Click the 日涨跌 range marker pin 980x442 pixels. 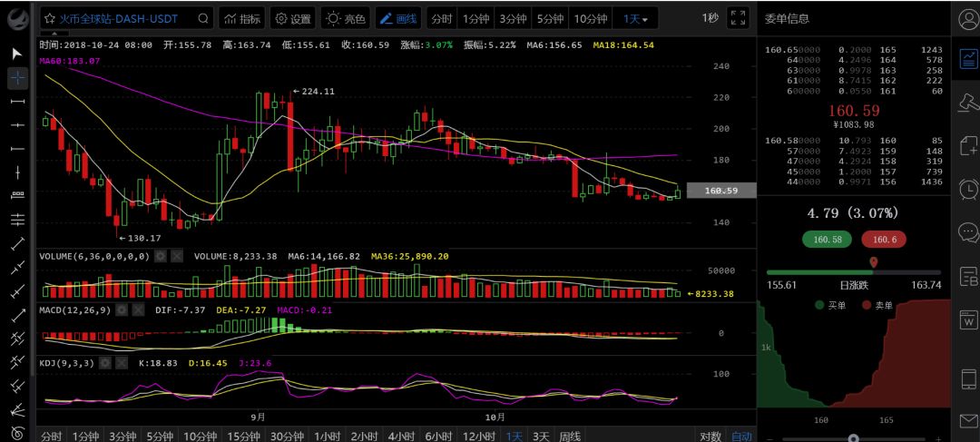click(873, 262)
